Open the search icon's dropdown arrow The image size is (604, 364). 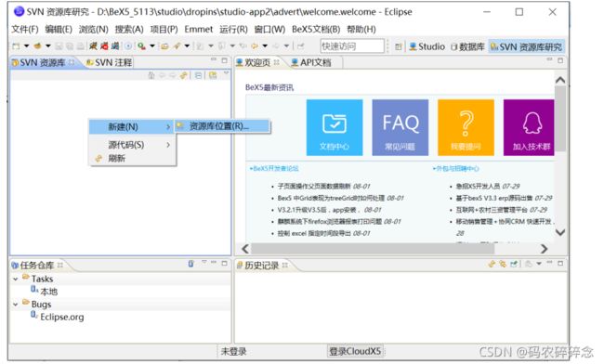(x=152, y=46)
